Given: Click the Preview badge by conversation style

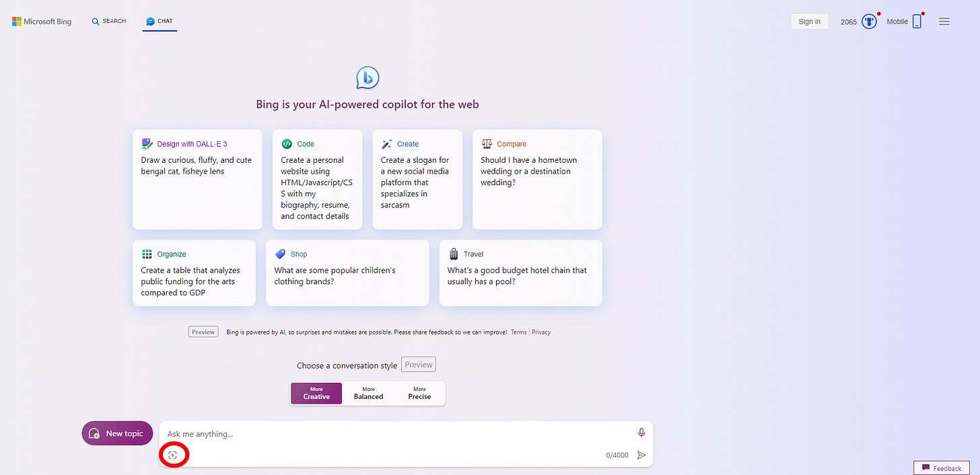Looking at the screenshot, I should click(x=419, y=365).
